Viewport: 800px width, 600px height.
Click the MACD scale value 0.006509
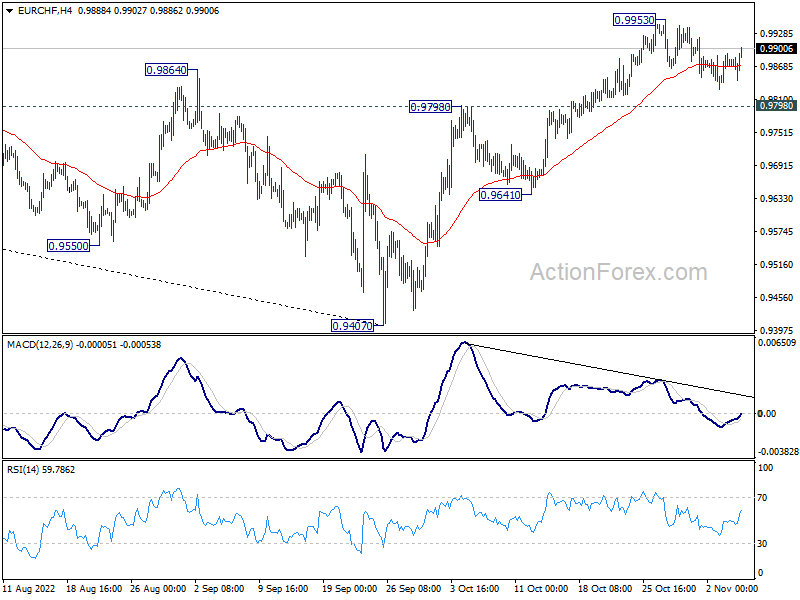[777, 343]
